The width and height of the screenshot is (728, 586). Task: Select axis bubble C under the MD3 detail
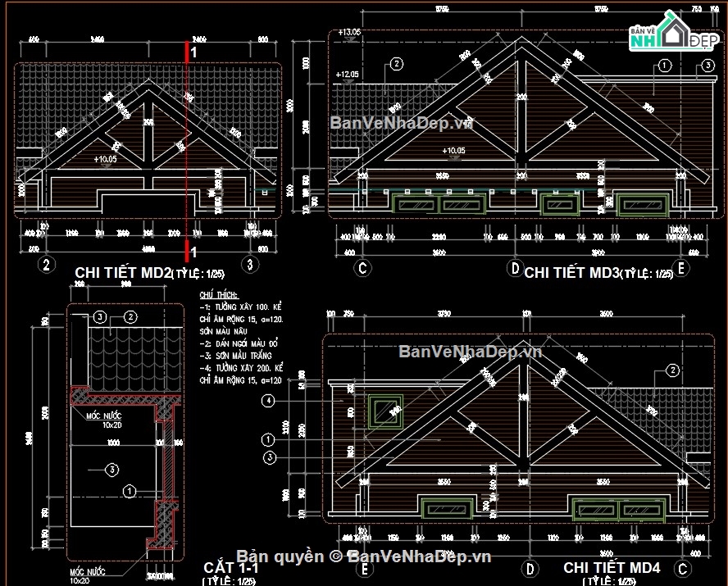[x=361, y=266]
